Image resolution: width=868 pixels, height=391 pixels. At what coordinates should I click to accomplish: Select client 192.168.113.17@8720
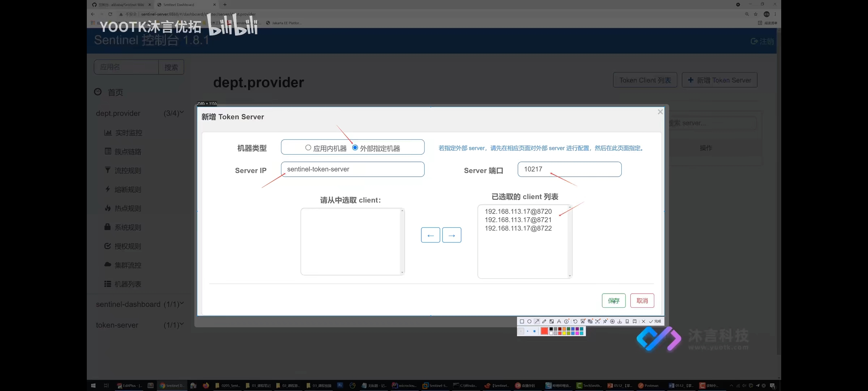coord(518,211)
